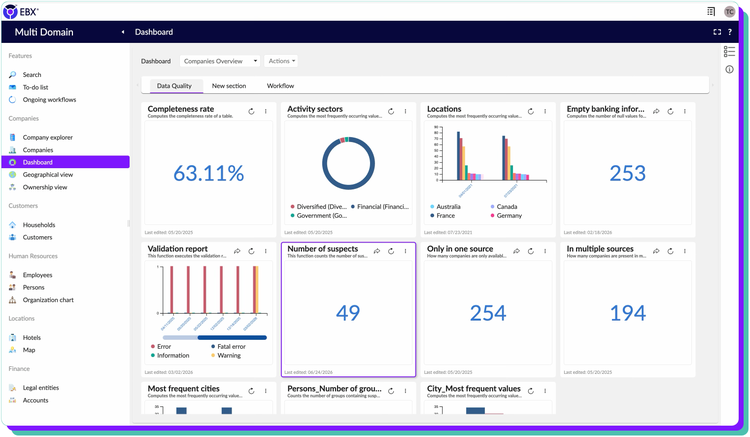Viewport: 750px width, 437px height.
Task: Toggle Fatal error series in legend
Action: 229,347
